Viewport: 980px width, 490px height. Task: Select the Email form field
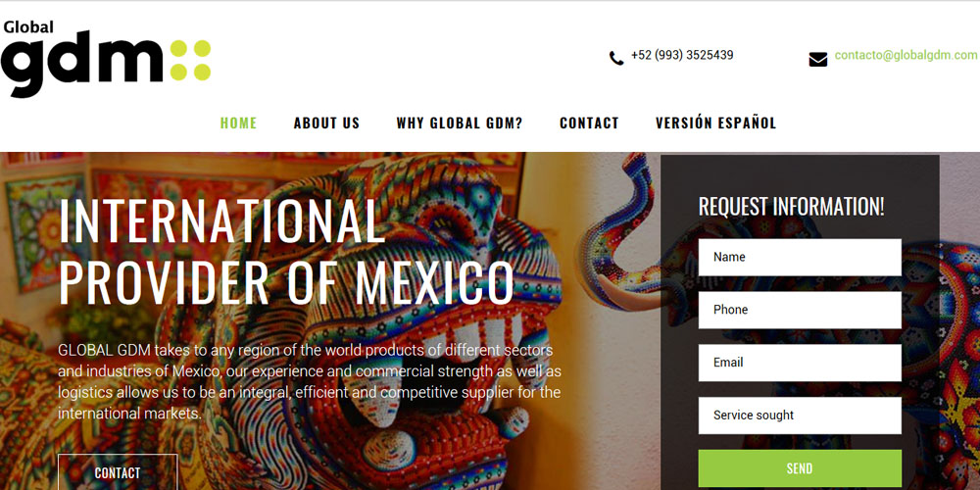800,363
